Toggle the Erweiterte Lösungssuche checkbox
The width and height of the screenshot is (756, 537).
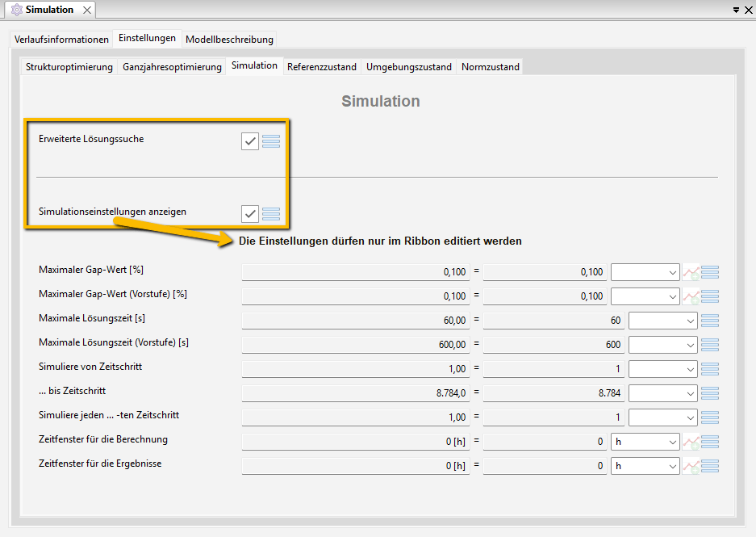click(249, 141)
